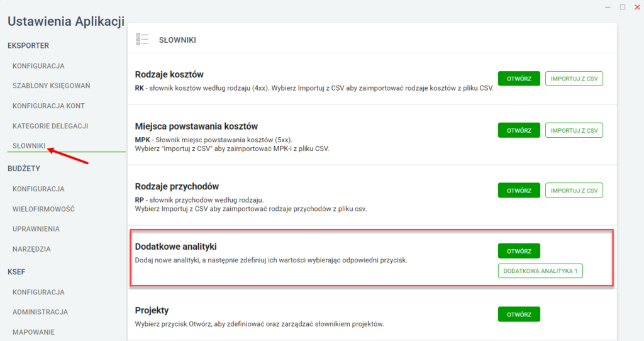Open the Rodzaje przychodów dictionary

[x=519, y=190]
